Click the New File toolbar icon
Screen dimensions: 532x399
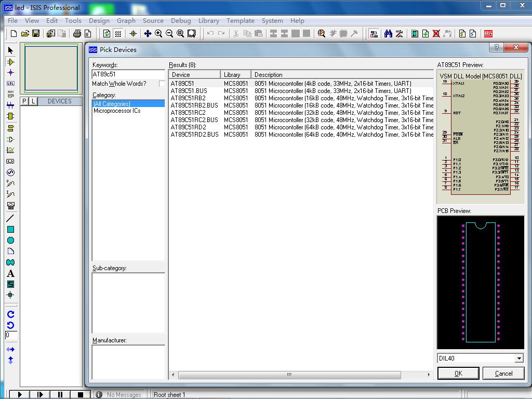pyautogui.click(x=14, y=34)
